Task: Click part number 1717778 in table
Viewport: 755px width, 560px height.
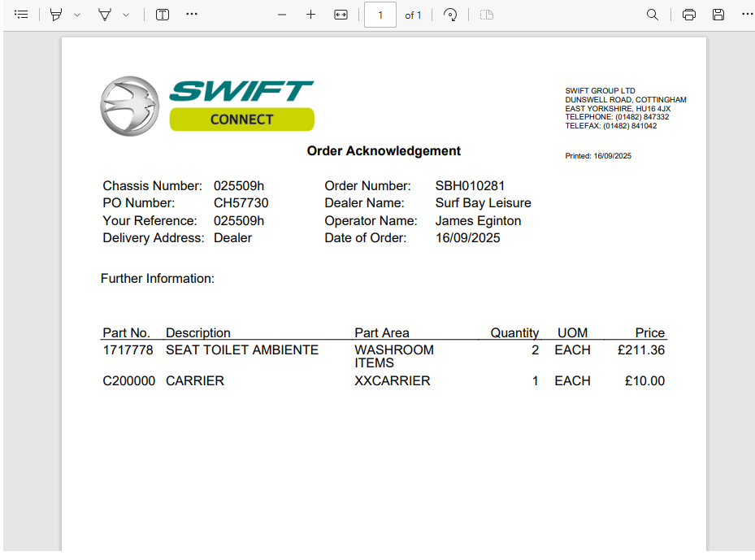Action: pyautogui.click(x=128, y=350)
